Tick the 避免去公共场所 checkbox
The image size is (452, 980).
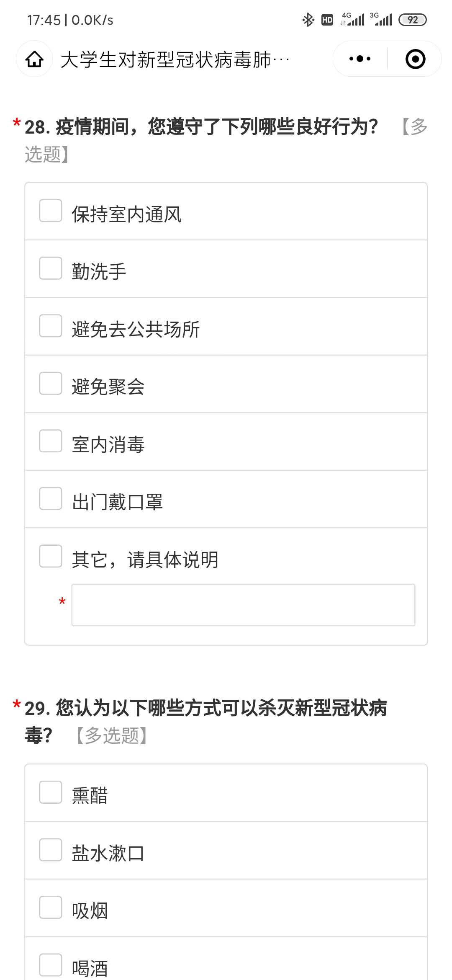pos(51,326)
